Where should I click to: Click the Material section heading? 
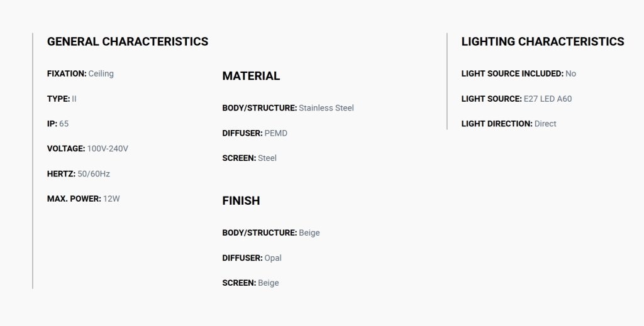coord(251,76)
